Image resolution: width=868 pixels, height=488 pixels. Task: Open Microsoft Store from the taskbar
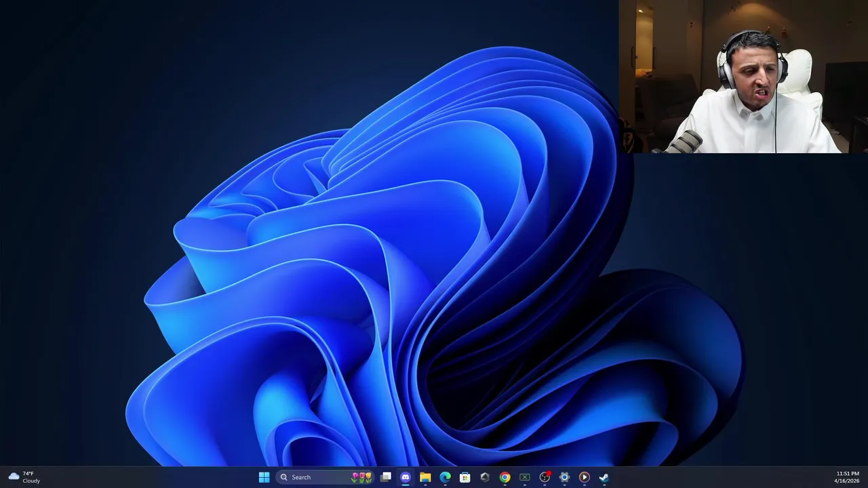[x=465, y=477]
